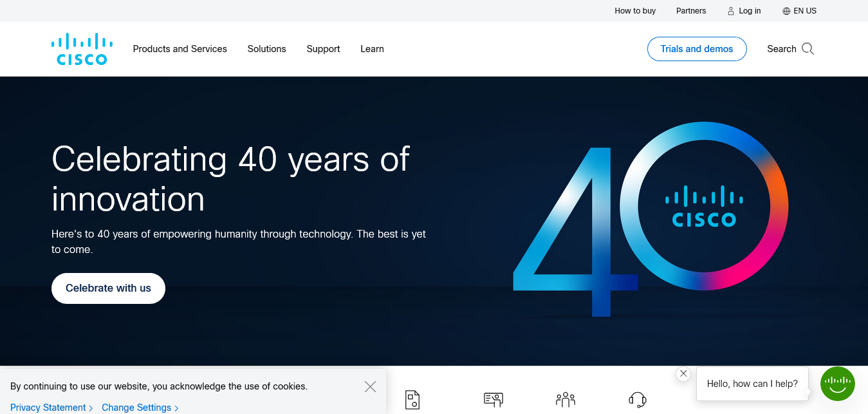Click the 40 anniversary Cisco graphic
Viewport: 868px width, 414px height.
click(x=650, y=219)
